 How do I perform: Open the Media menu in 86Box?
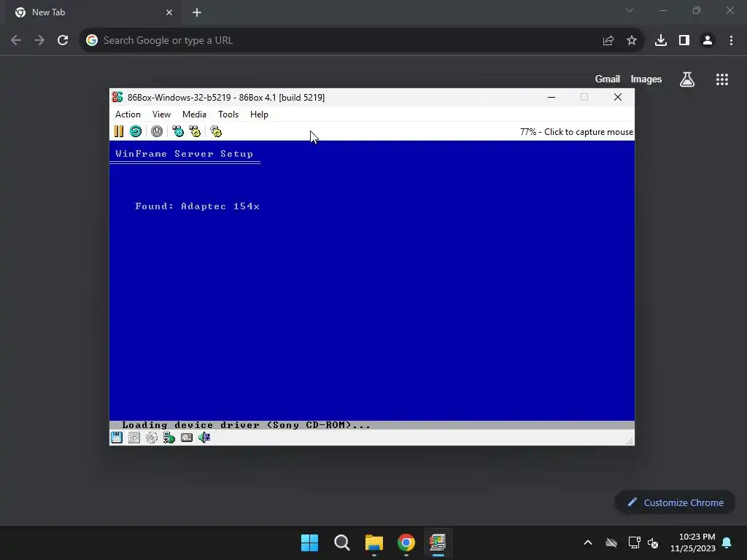coord(194,114)
